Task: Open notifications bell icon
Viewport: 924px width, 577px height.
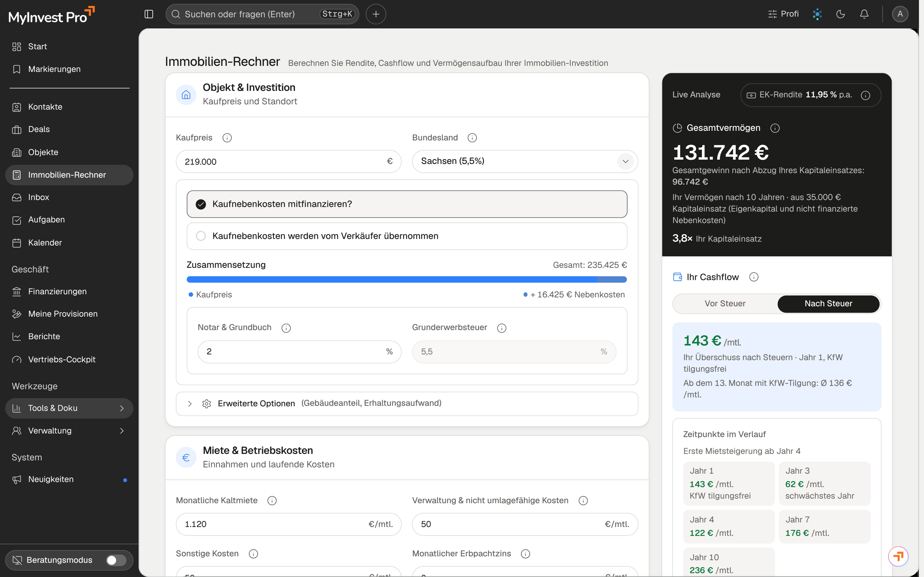Action: [x=864, y=14]
